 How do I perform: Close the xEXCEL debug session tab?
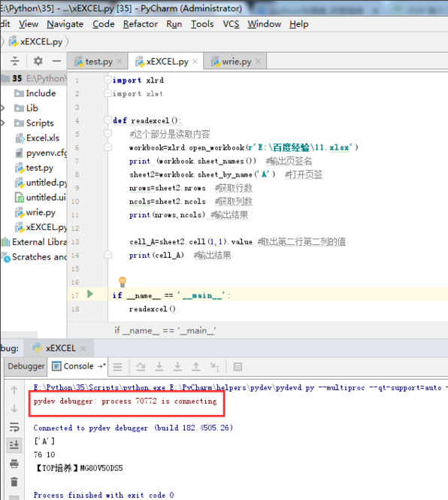point(83,349)
